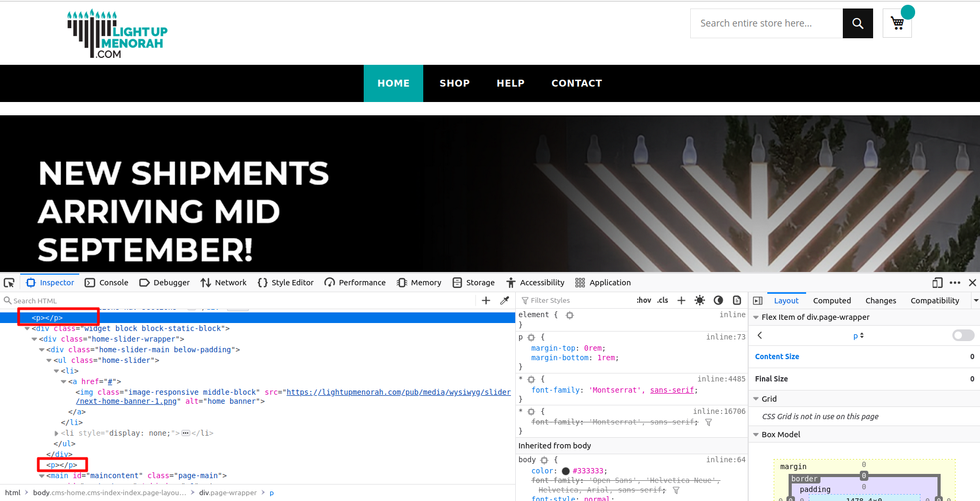
Task: Toggle the .cls class panel
Action: tap(663, 300)
